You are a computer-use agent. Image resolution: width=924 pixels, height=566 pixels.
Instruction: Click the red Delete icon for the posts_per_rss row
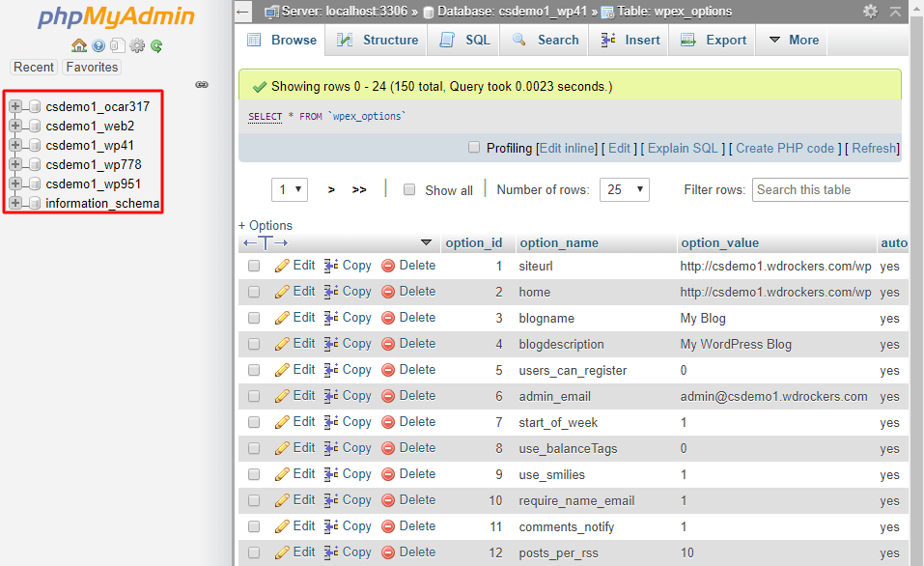(388, 552)
